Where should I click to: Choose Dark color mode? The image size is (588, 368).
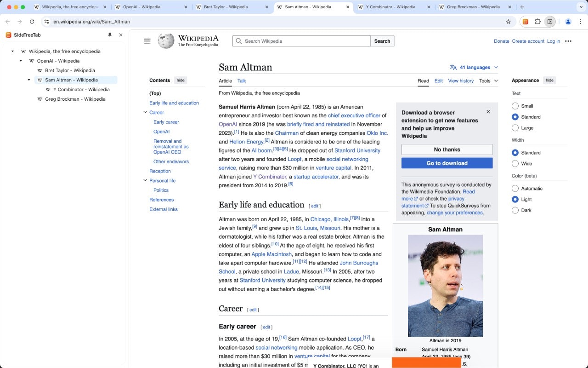coord(515,210)
